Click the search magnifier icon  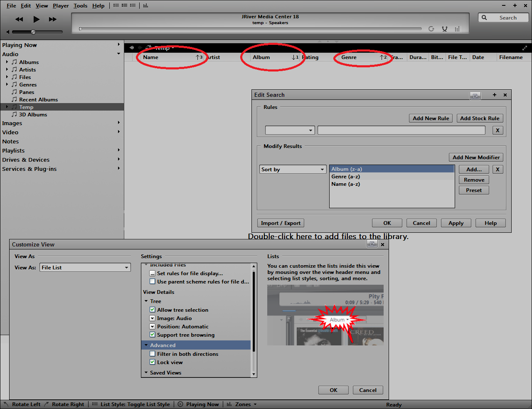(x=484, y=17)
